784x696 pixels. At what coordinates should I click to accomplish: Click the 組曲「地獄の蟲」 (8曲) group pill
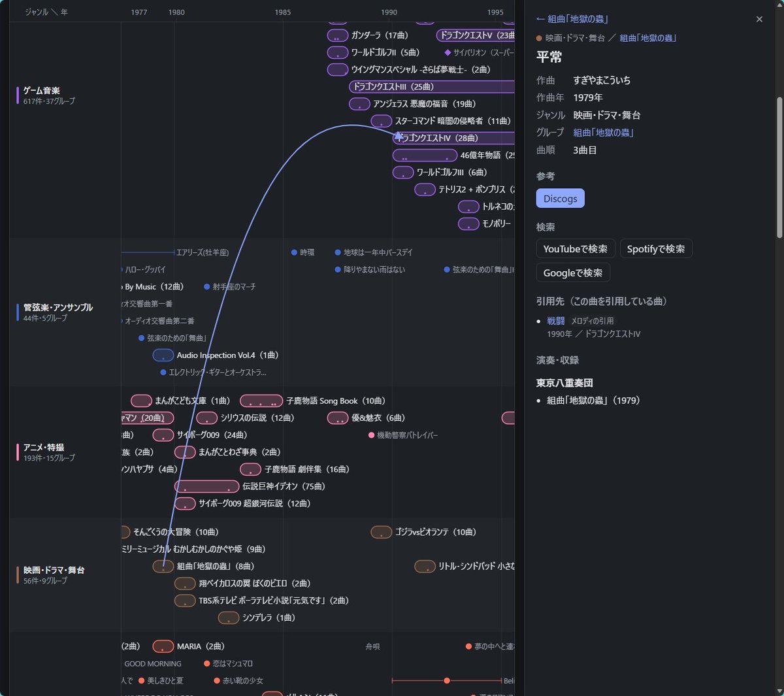(163, 567)
